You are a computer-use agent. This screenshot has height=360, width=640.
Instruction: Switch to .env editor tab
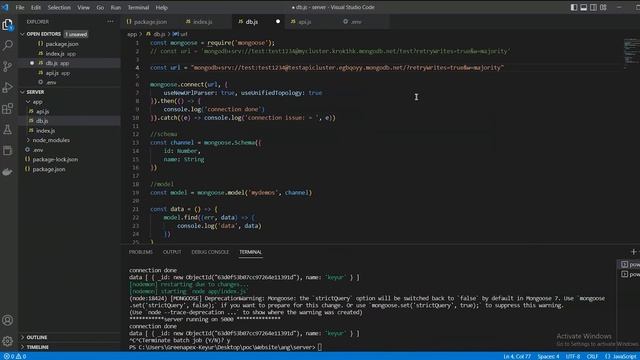[356, 22]
